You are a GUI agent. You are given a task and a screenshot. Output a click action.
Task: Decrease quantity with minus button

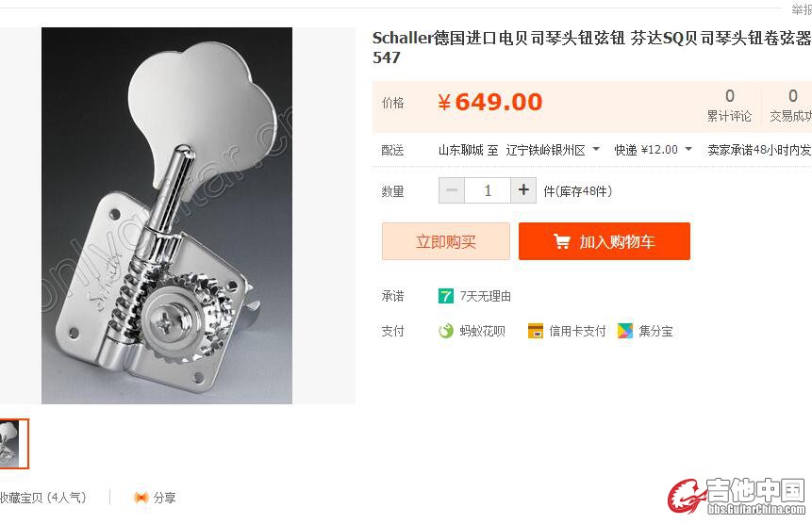[452, 190]
